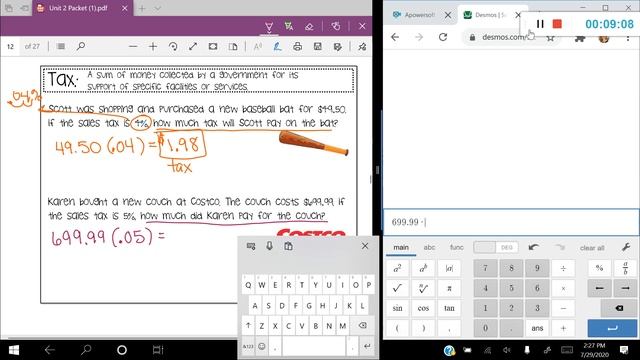Image resolution: width=640 pixels, height=360 pixels.
Task: Click the a squared key in Desmos
Action: (397, 268)
